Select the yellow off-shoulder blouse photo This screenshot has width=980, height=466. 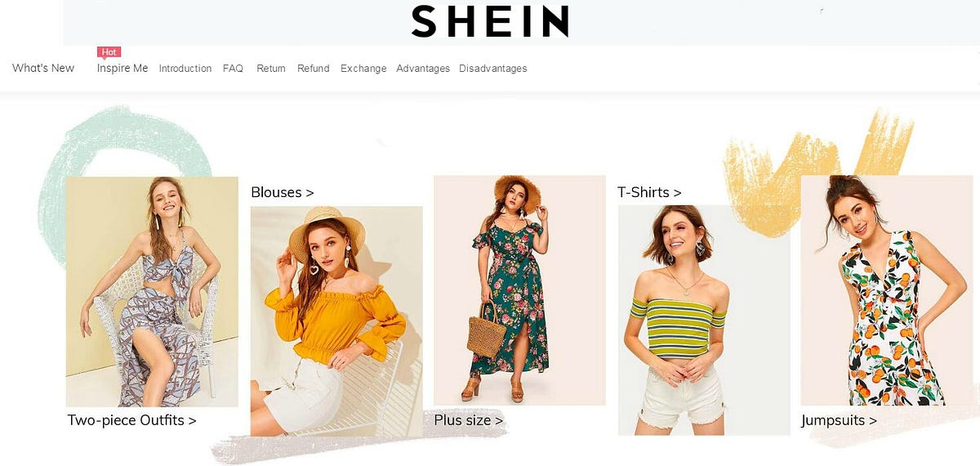coord(336,320)
